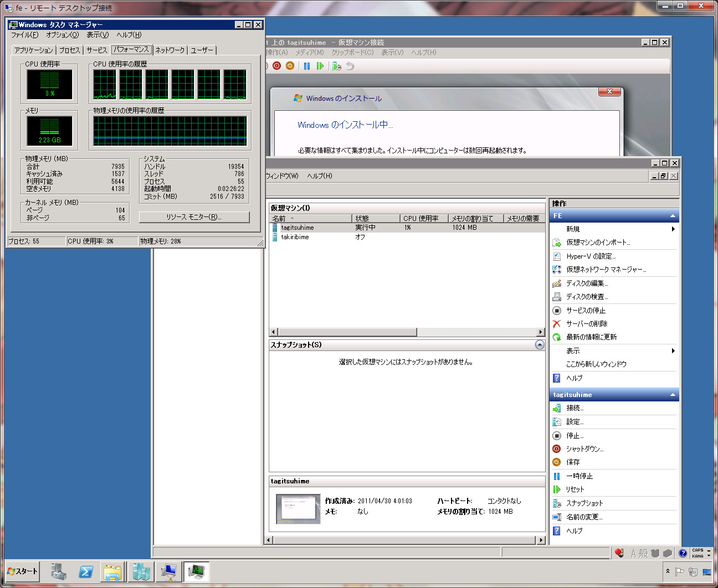Click the リソース モニター button

194,217
